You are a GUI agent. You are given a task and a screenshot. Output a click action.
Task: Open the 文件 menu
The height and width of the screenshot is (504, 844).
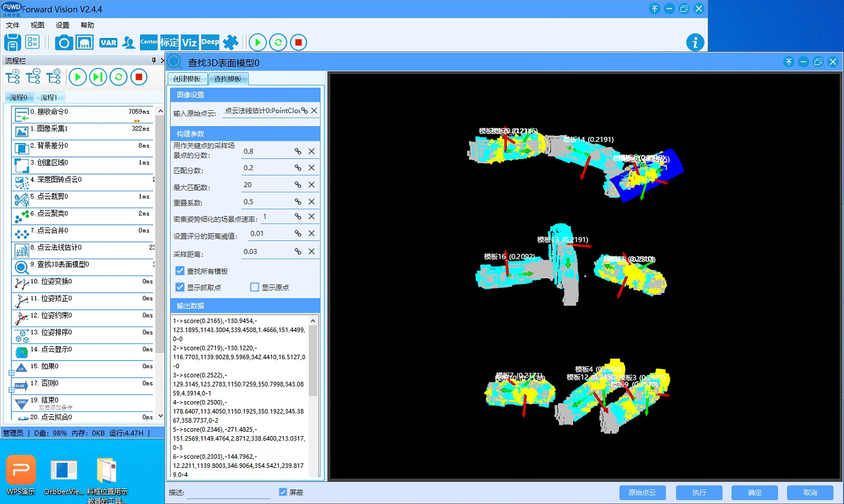[x=13, y=25]
